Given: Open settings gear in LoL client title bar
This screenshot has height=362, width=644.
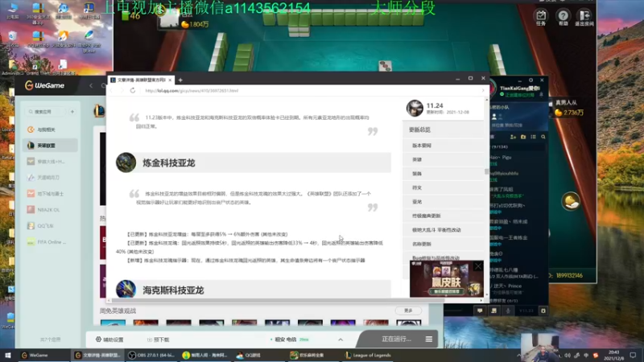Looking at the screenshot, I should (x=530, y=80).
